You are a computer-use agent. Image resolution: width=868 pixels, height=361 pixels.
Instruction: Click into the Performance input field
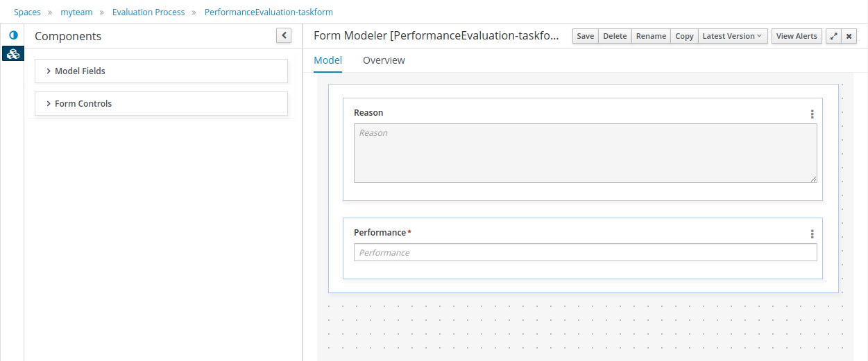(585, 252)
